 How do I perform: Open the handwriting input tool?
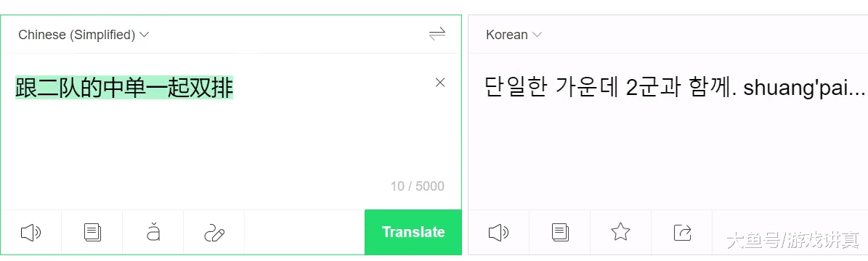click(214, 233)
